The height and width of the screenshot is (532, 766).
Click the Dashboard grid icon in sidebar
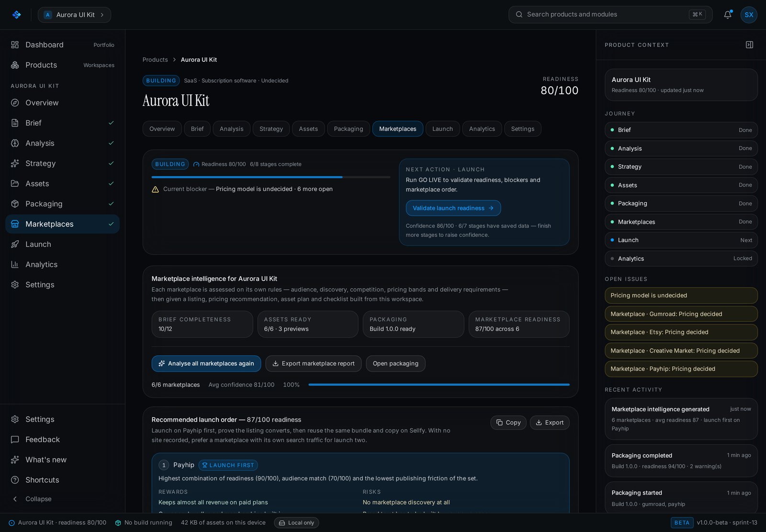(15, 45)
